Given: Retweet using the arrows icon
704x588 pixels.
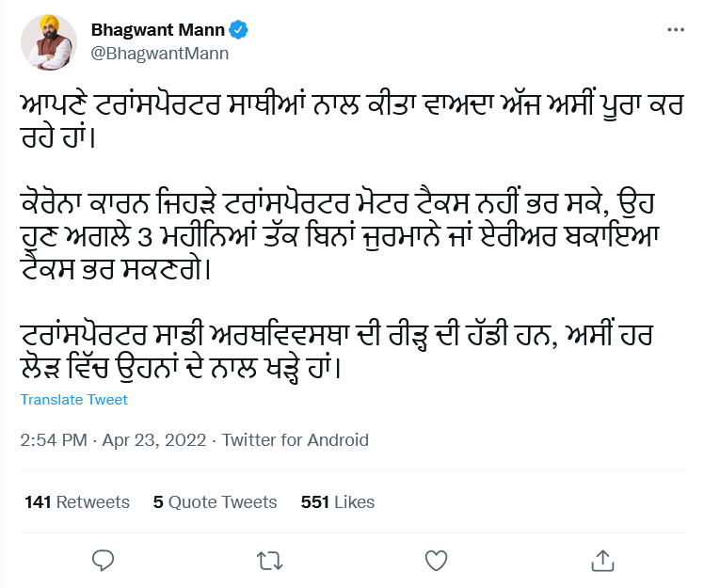Looking at the screenshot, I should 269,561.
